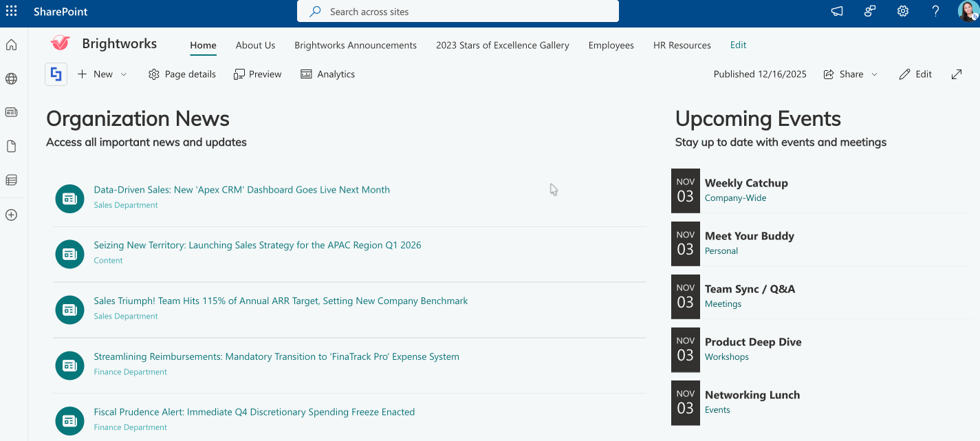Switch to the About Us tab

255,45
